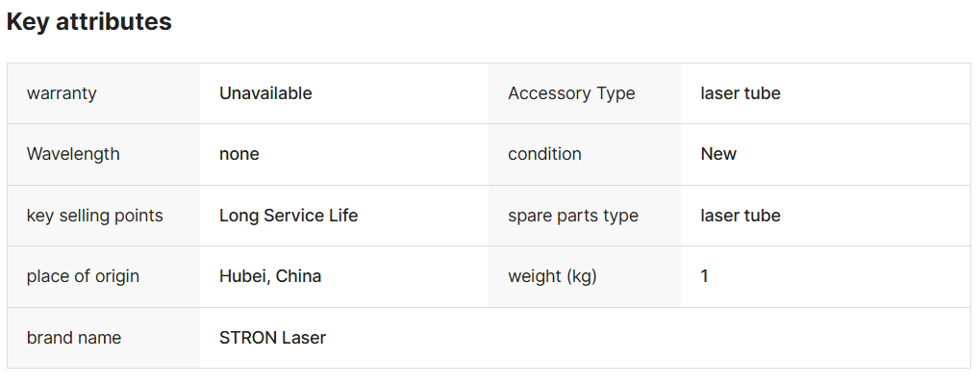Screen dimensions: 980x385
Task: Click the "warranty" label cell
Action: (x=62, y=93)
